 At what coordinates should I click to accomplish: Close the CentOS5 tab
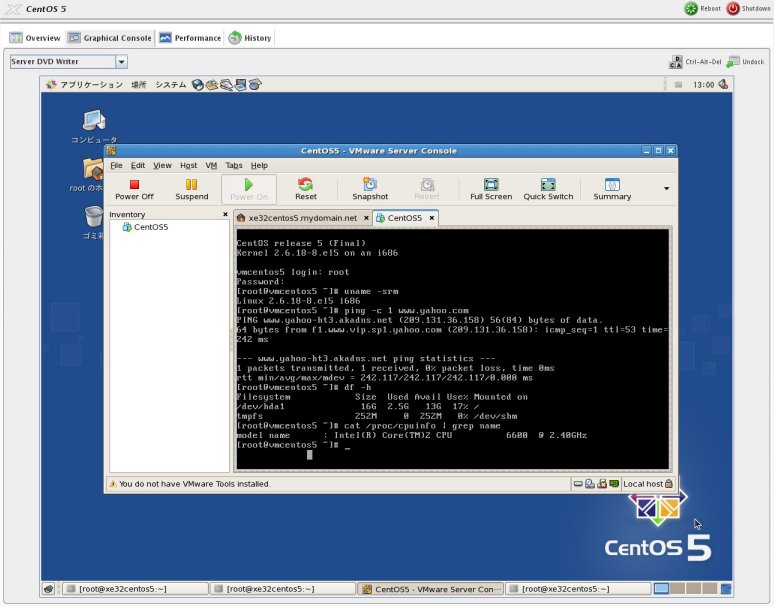(431, 218)
